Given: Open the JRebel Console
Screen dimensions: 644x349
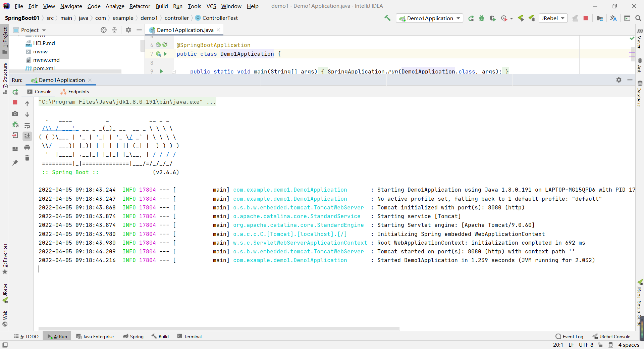Looking at the screenshot, I should pyautogui.click(x=611, y=336).
